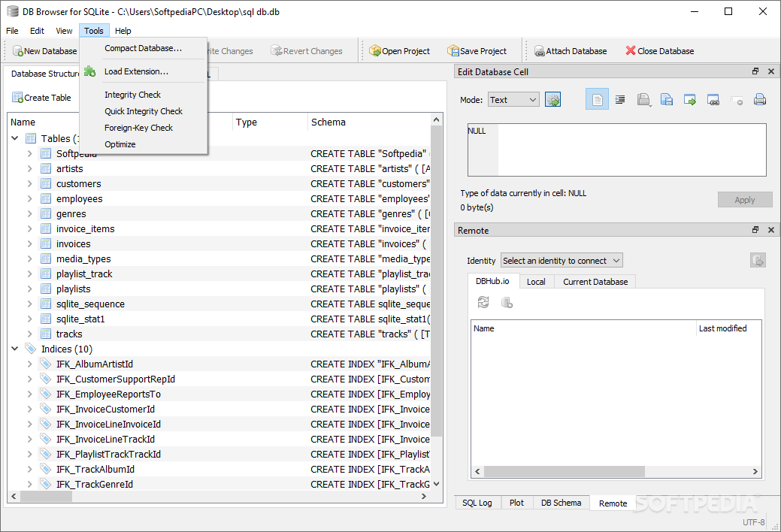The width and height of the screenshot is (781, 532).
Task: Click the set-as-NULL field icon
Action: point(737,101)
